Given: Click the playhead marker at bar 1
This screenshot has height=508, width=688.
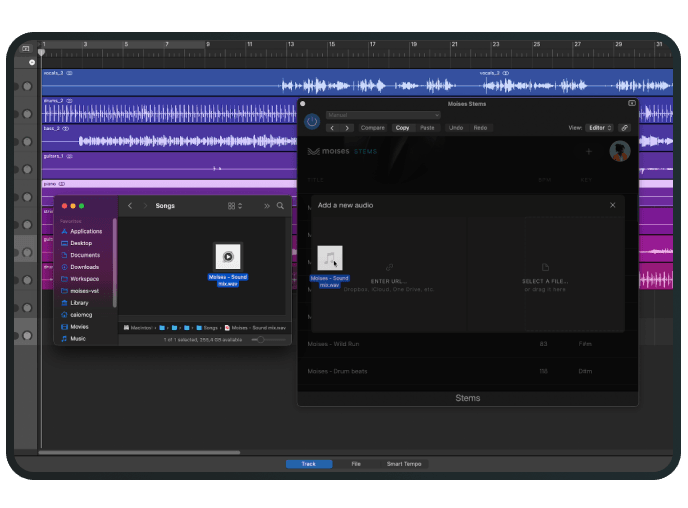Looking at the screenshot, I should click(41, 52).
